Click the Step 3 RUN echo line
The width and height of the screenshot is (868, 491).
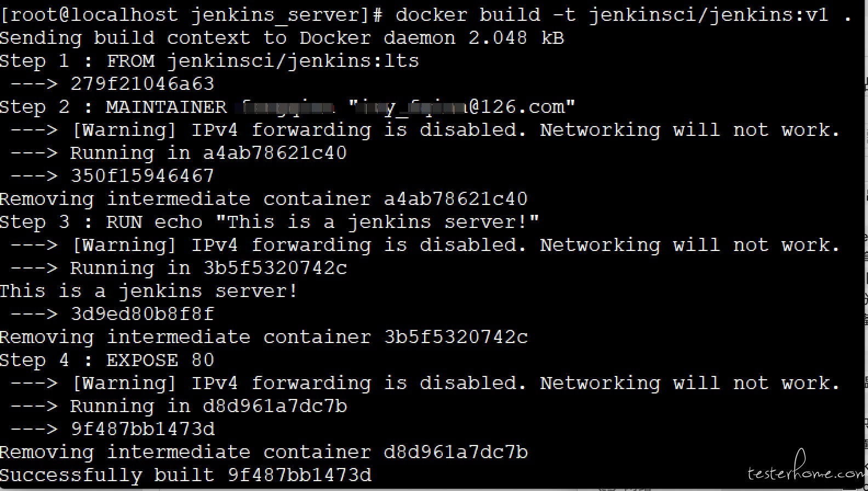click(270, 222)
